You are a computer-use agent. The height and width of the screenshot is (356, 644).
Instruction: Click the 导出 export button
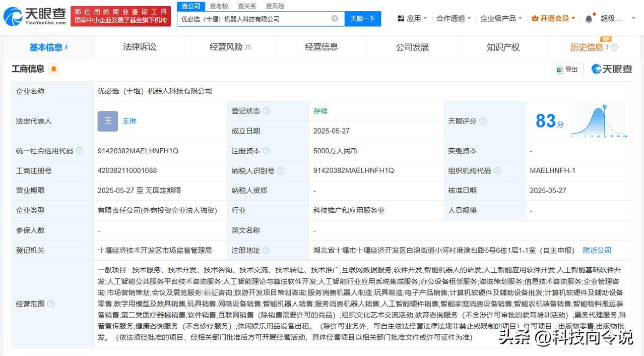[567, 70]
